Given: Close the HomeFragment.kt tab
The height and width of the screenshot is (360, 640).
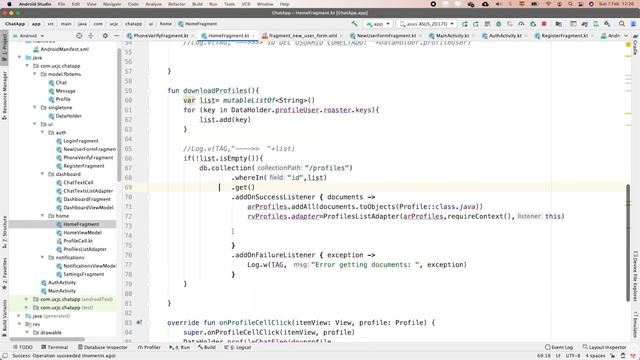Looking at the screenshot, I should tap(253, 36).
